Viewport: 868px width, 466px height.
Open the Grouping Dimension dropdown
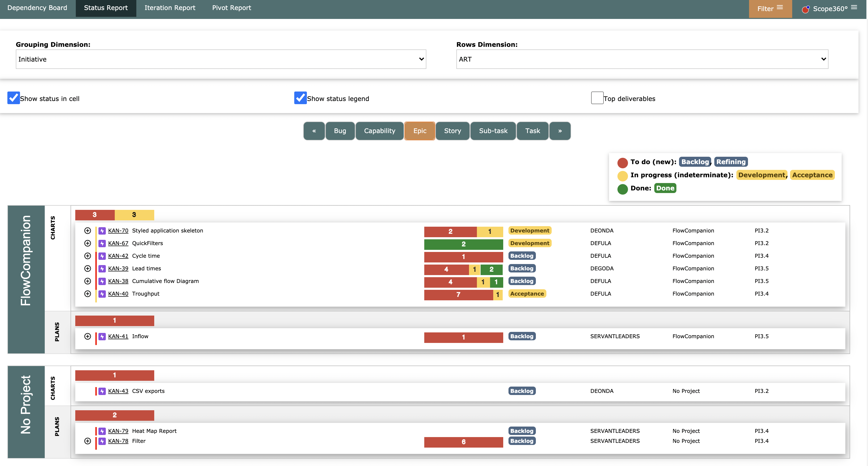click(x=221, y=59)
